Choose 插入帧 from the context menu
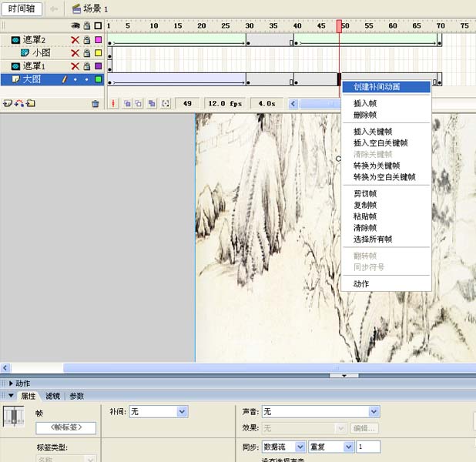476x462 pixels. (x=386, y=103)
